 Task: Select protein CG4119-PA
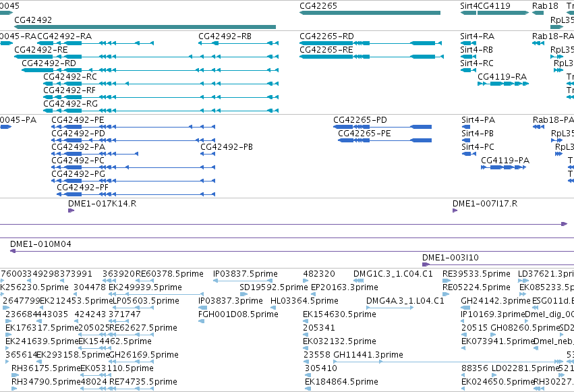(504, 167)
